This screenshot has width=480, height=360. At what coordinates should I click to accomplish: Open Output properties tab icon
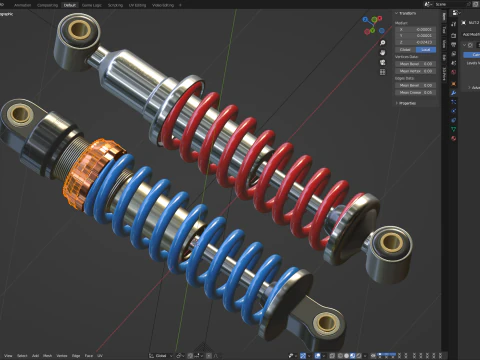coord(453,44)
